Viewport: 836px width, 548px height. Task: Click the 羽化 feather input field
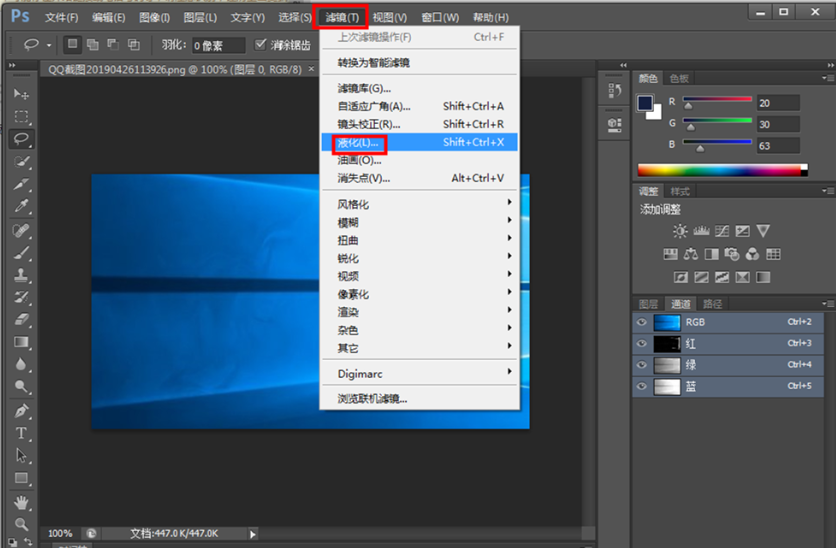pos(218,46)
